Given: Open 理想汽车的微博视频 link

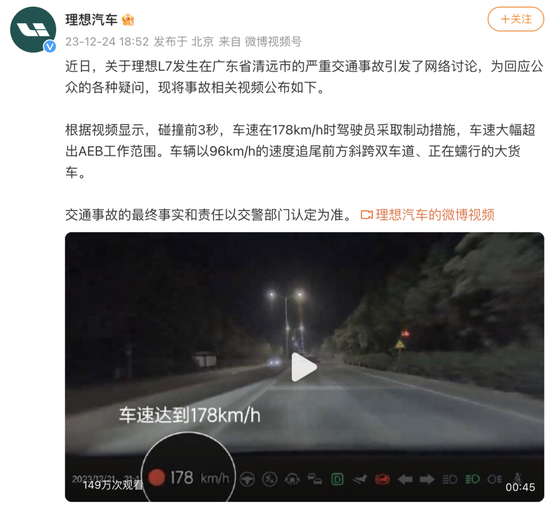Looking at the screenshot, I should [435, 215].
